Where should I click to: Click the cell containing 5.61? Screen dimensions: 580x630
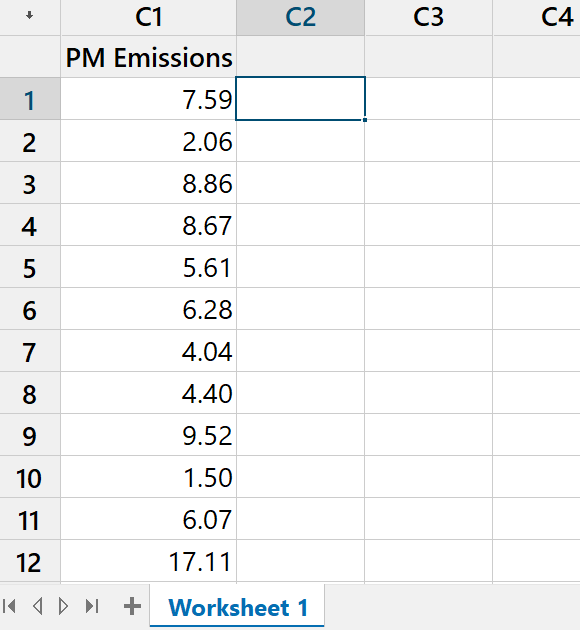(149, 267)
